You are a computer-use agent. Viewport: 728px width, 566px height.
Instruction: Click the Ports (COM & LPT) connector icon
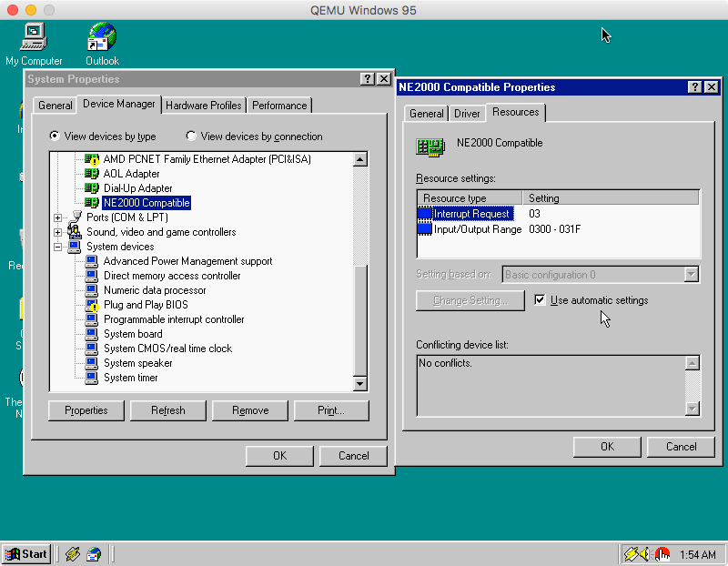click(x=75, y=217)
